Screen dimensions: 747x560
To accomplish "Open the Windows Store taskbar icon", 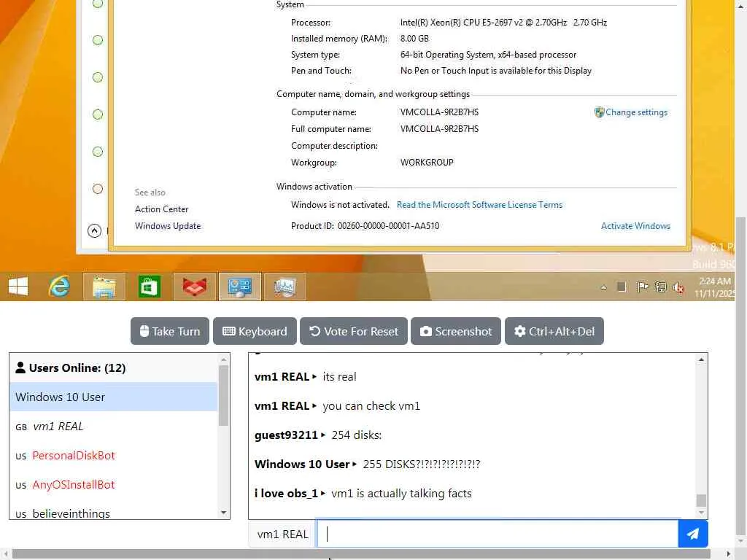I will point(149,287).
